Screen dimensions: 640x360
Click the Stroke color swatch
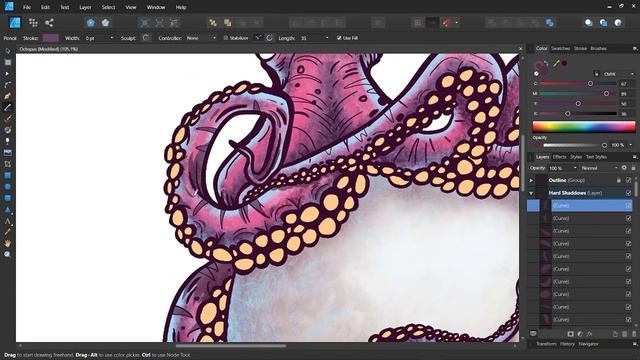click(x=51, y=38)
